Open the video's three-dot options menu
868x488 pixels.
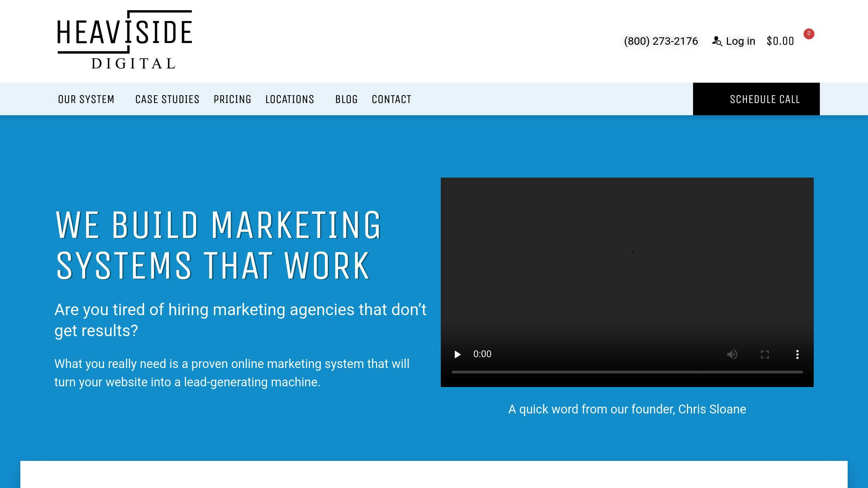pyautogui.click(x=797, y=354)
